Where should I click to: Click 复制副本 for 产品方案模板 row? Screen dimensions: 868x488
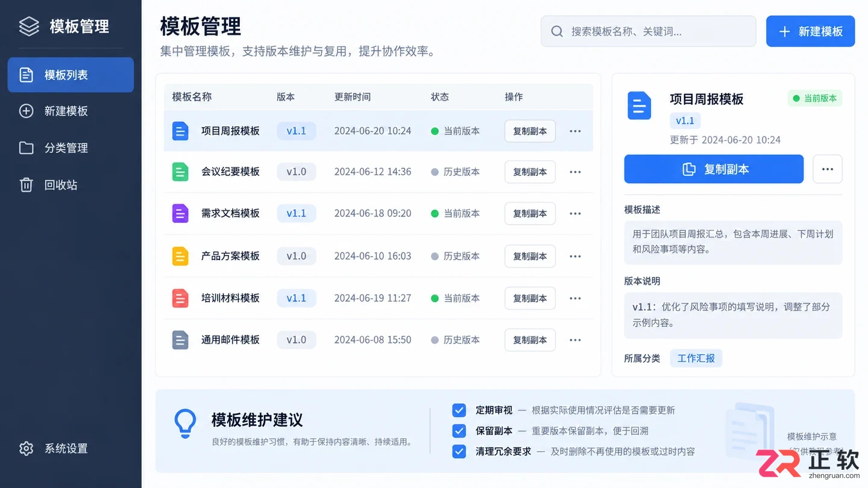tap(530, 257)
